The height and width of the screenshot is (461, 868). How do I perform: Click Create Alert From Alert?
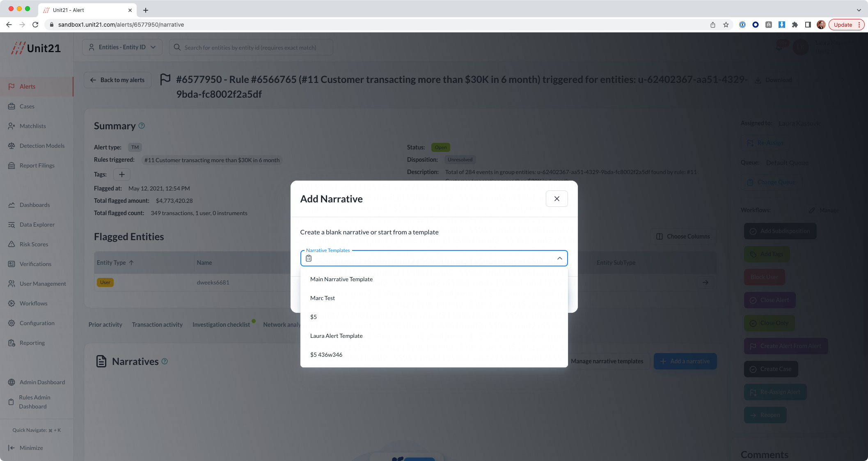pyautogui.click(x=786, y=346)
